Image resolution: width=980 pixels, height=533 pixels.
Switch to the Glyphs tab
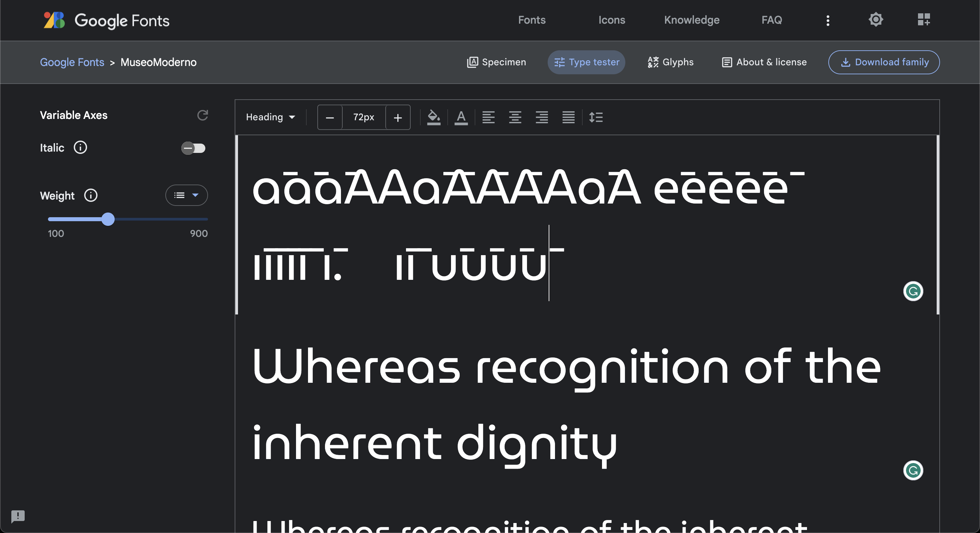click(x=670, y=62)
